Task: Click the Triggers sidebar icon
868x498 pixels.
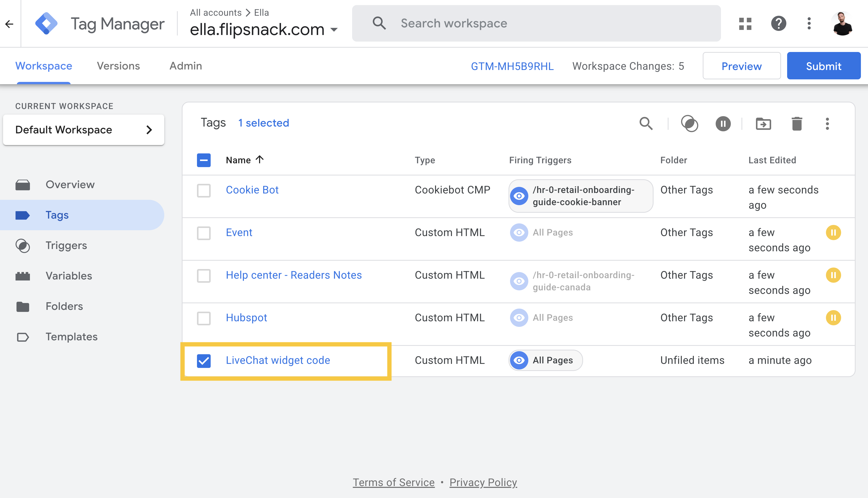Action: [23, 246]
